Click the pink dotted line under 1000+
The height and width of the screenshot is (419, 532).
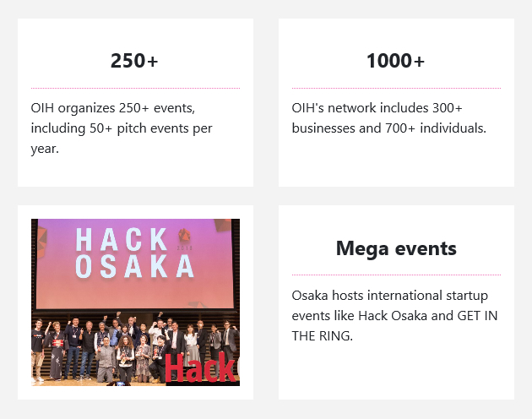point(396,88)
